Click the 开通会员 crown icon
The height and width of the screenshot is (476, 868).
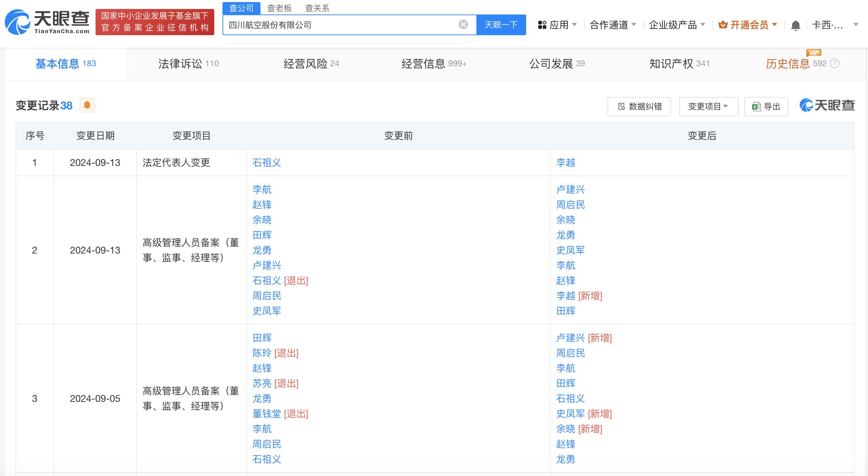coord(723,25)
